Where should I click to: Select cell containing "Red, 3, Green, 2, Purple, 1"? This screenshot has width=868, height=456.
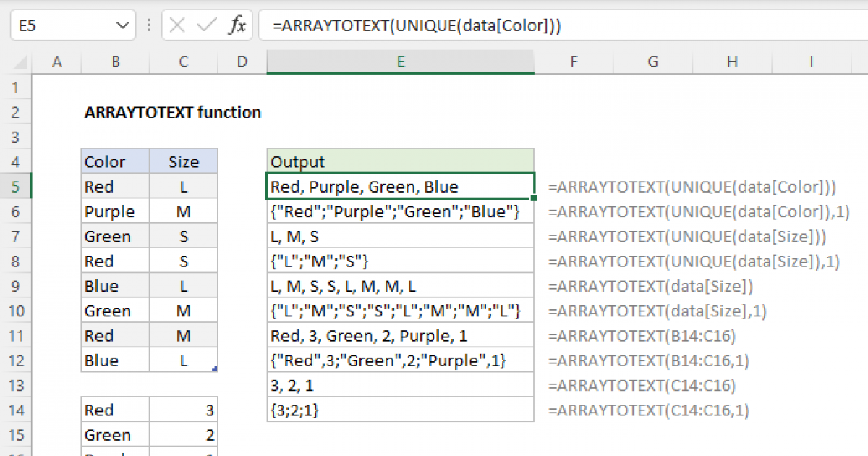[x=400, y=336]
